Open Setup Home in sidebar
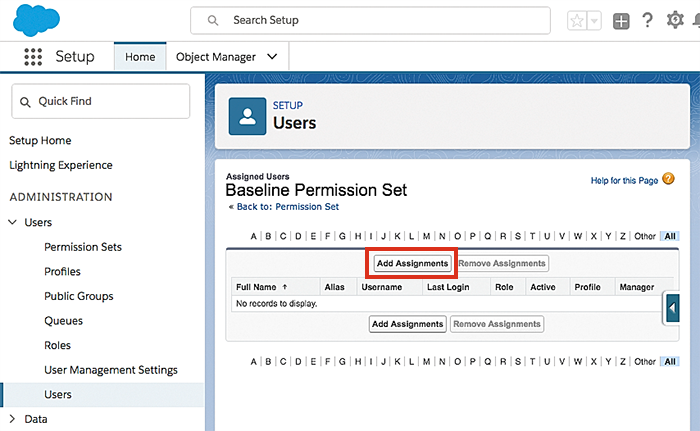 40,140
